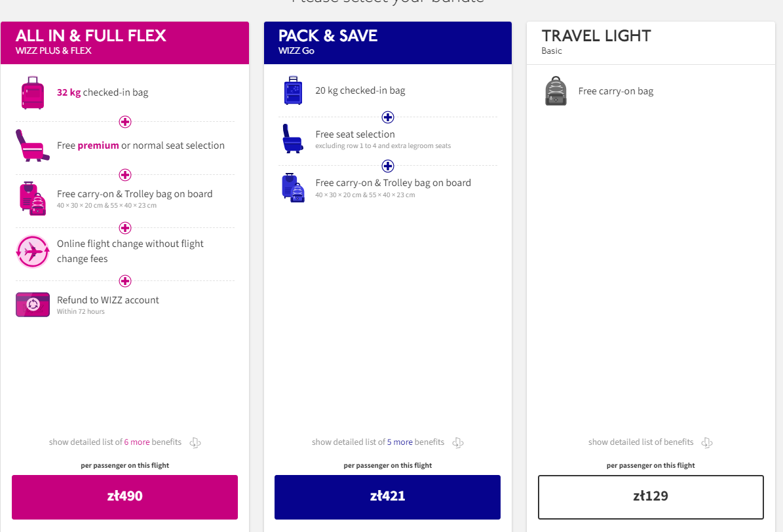The height and width of the screenshot is (532, 783).
Task: Select the All In & Full Flex zł490 bundle
Action: pyautogui.click(x=124, y=497)
